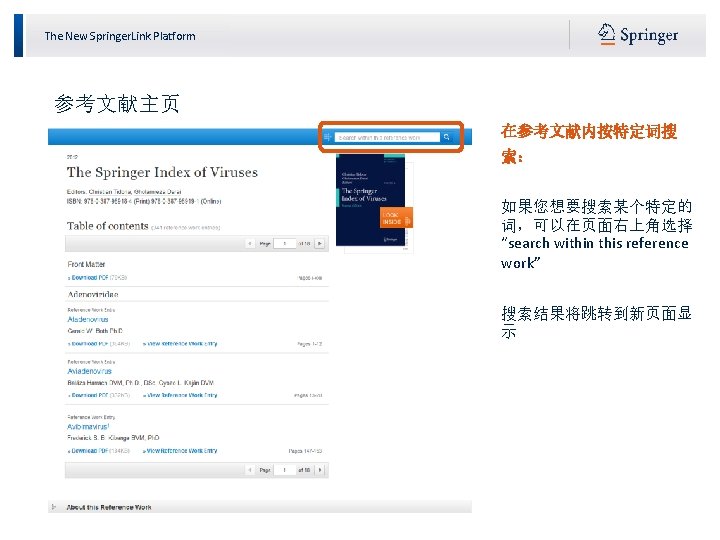The width and height of the screenshot is (720, 540).
Task: Open the Avibirnavirus entry title
Action: click(88, 427)
